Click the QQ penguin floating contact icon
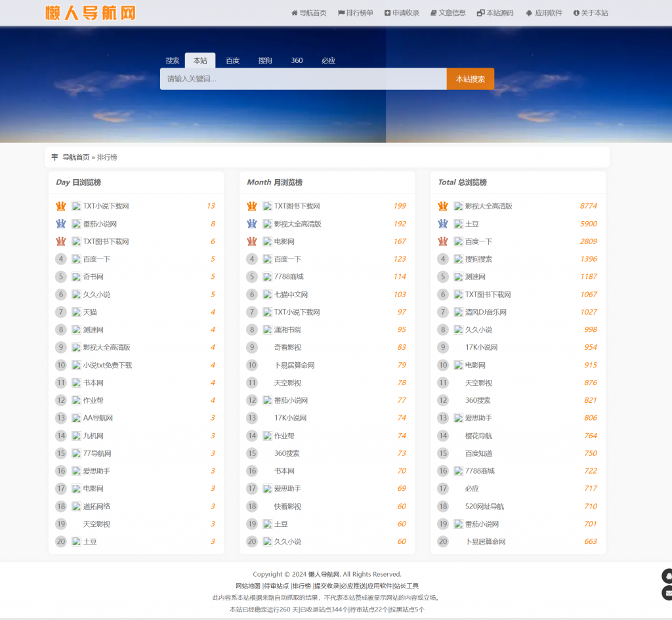Viewport: 672px width, 620px height. [x=667, y=576]
